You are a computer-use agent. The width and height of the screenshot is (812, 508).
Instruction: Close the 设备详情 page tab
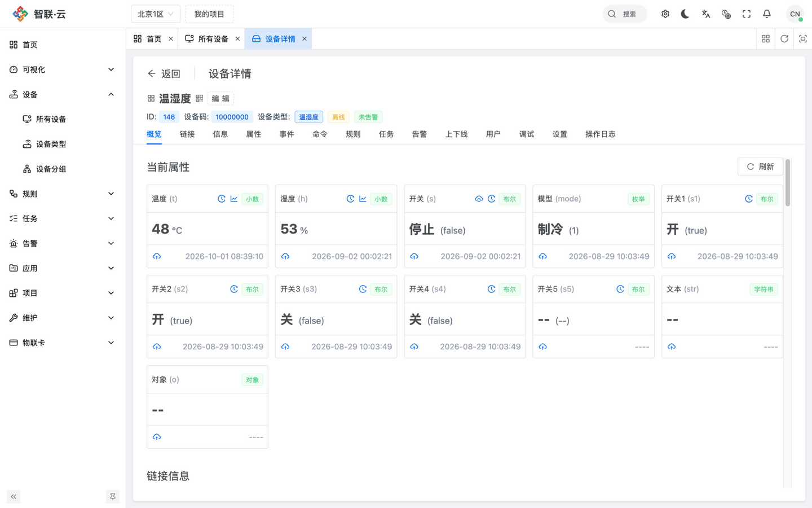[x=304, y=39]
